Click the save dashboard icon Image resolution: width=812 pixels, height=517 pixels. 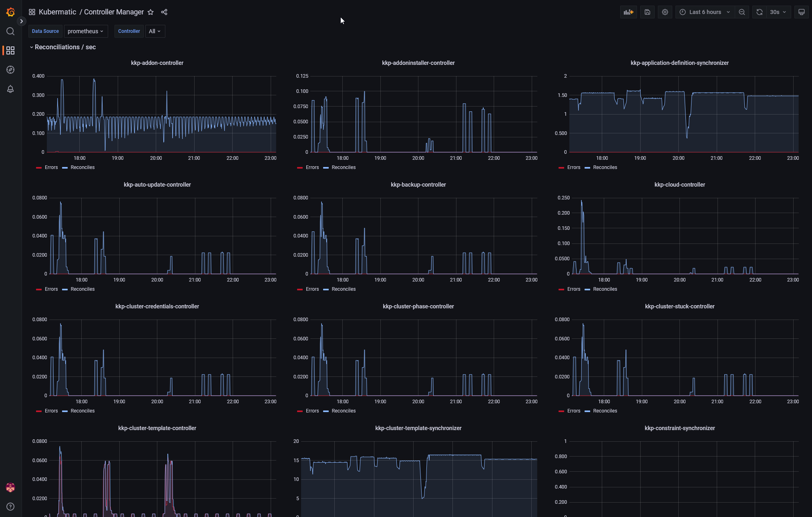[647, 12]
